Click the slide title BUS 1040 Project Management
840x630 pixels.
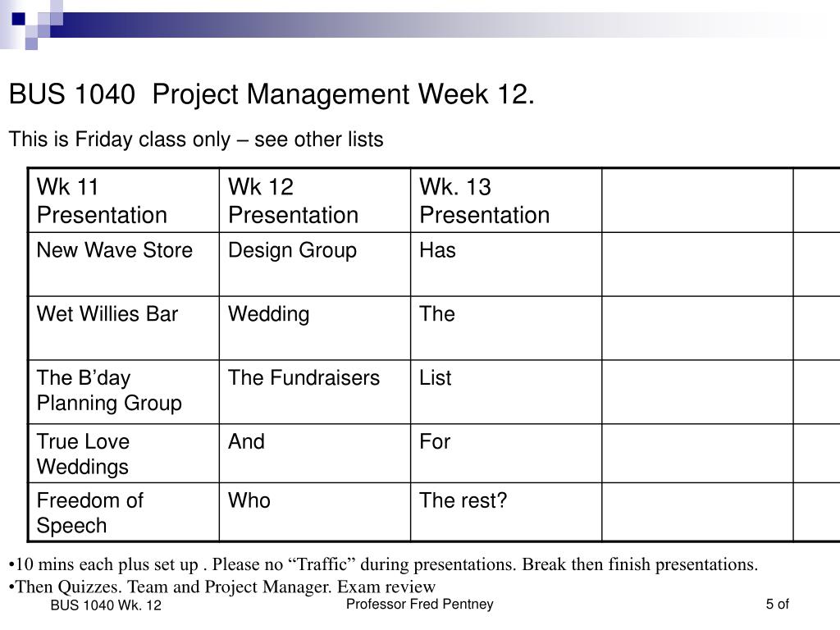coord(272,96)
